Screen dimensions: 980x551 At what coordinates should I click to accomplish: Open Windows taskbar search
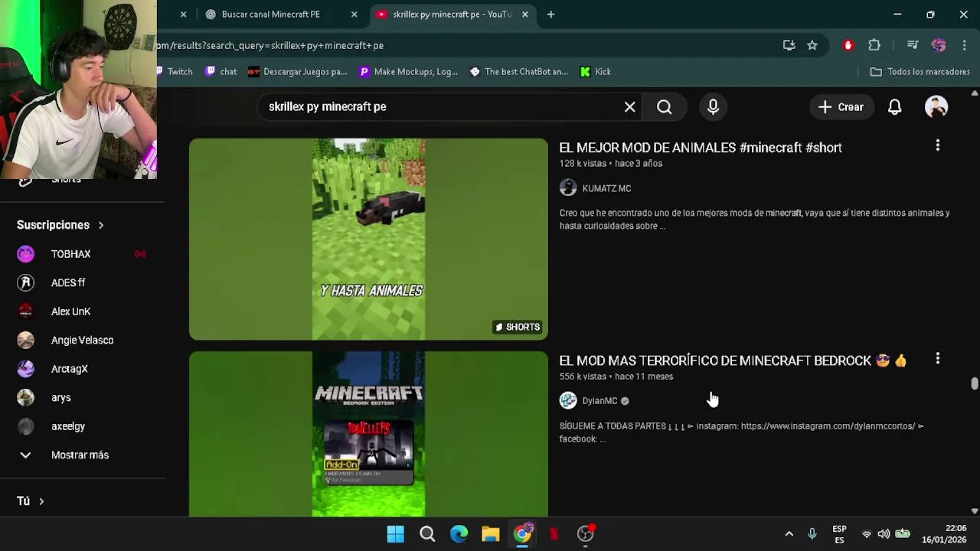(427, 534)
